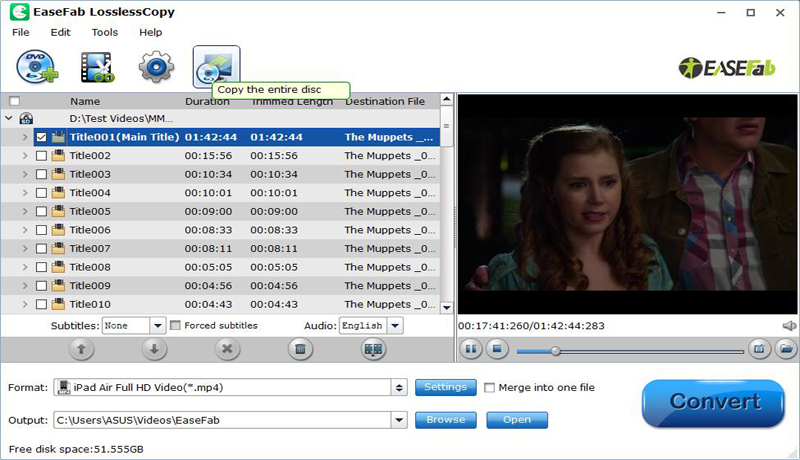This screenshot has width=800, height=460.
Task: Click the split video button
Action: (x=373, y=349)
